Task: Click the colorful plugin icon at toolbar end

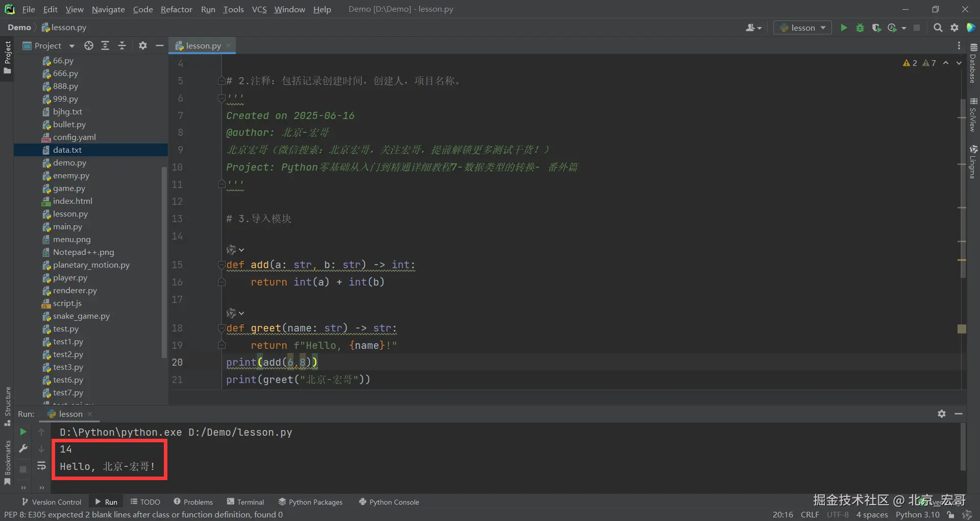Action: [971, 28]
